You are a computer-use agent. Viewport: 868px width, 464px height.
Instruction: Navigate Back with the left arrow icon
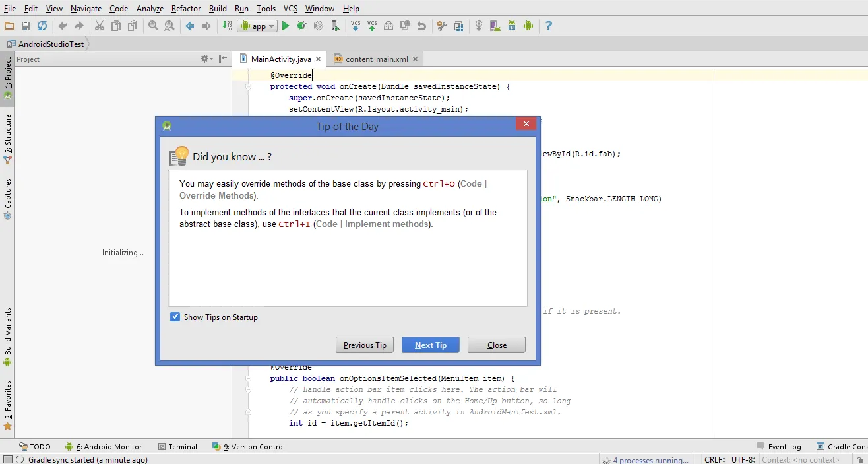tap(190, 26)
